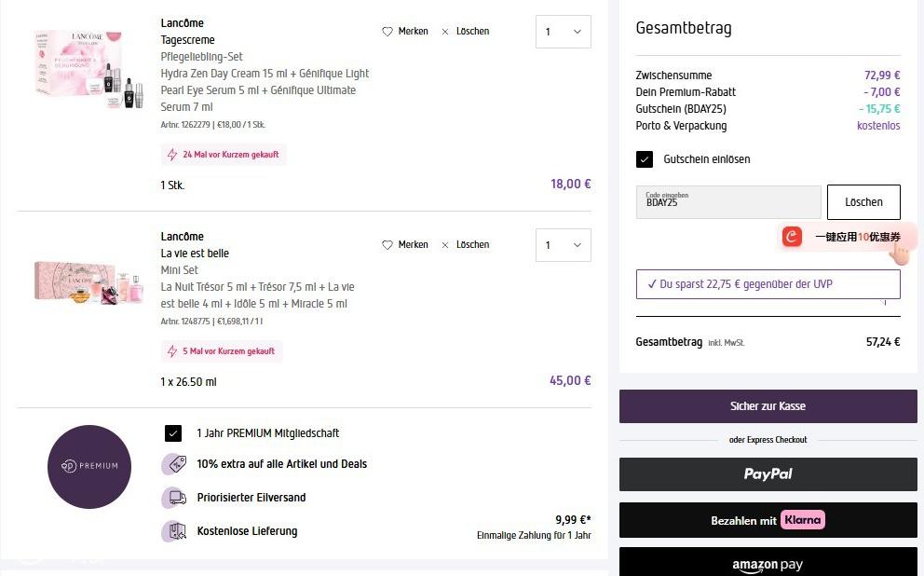
Task: Open the Lancôme Mini Set product thumbnail
Action: 89,280
